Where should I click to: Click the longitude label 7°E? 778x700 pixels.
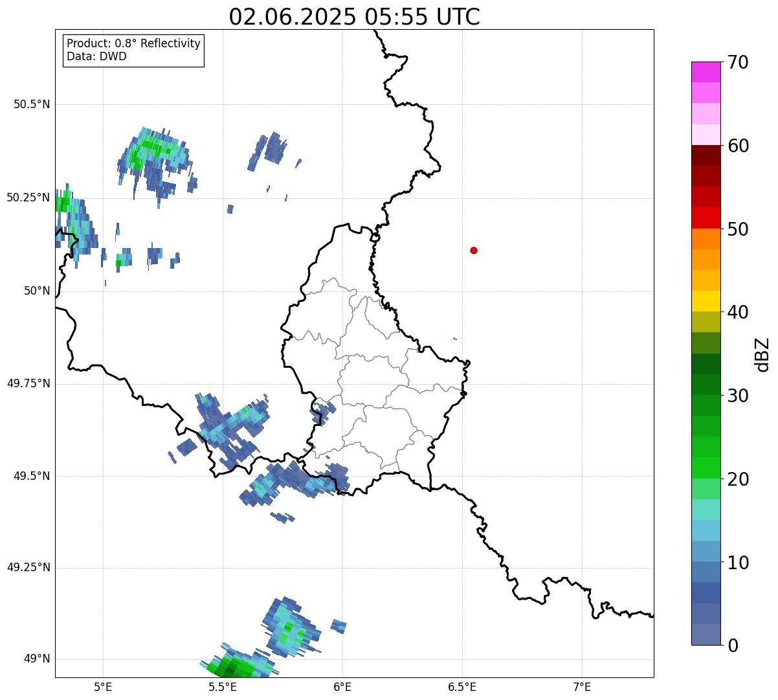(582, 686)
